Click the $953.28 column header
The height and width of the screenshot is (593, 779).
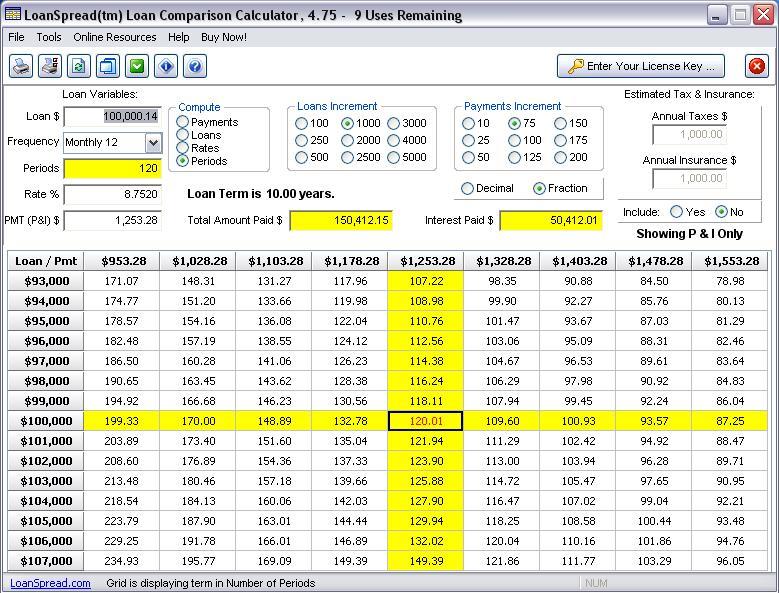122,261
